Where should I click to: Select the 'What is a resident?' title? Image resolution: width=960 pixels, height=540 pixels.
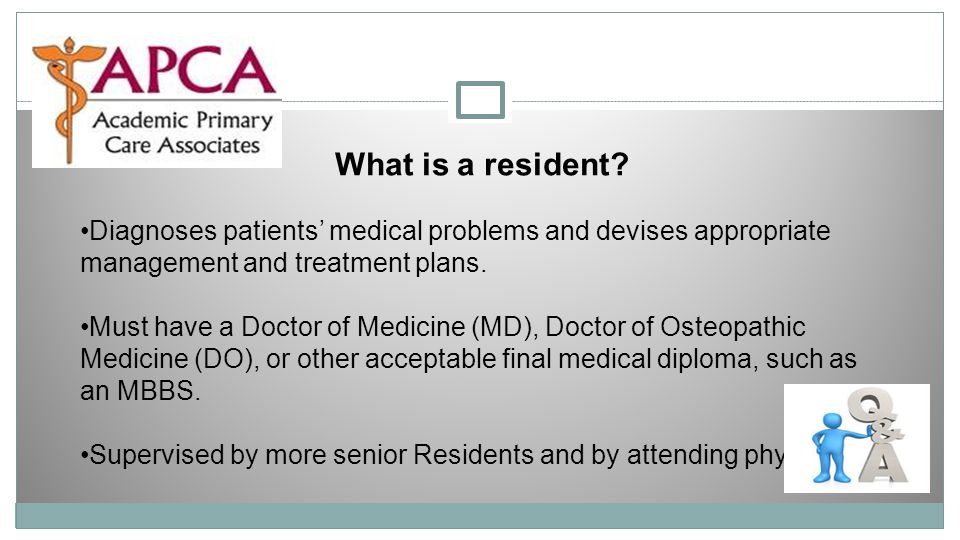pyautogui.click(x=482, y=164)
